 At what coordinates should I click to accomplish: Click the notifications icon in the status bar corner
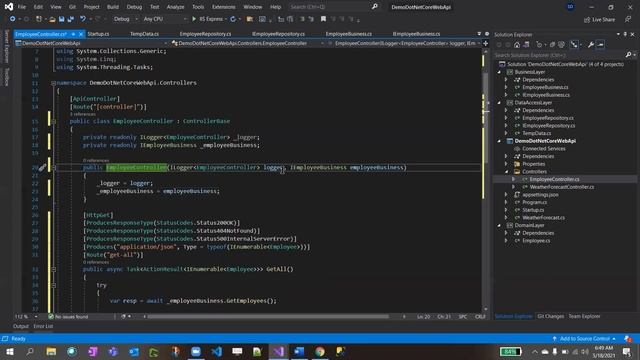pyautogui.click(x=628, y=339)
